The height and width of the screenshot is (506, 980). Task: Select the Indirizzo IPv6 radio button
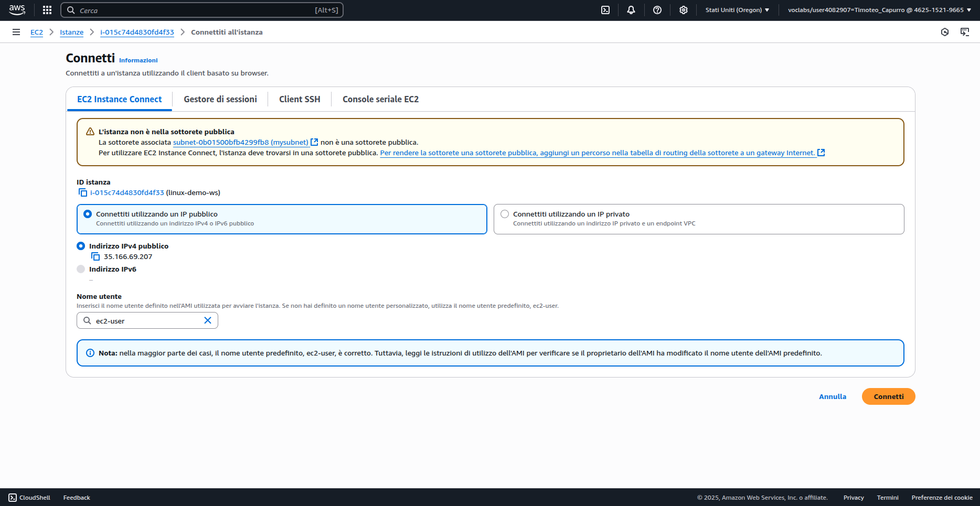pos(81,269)
